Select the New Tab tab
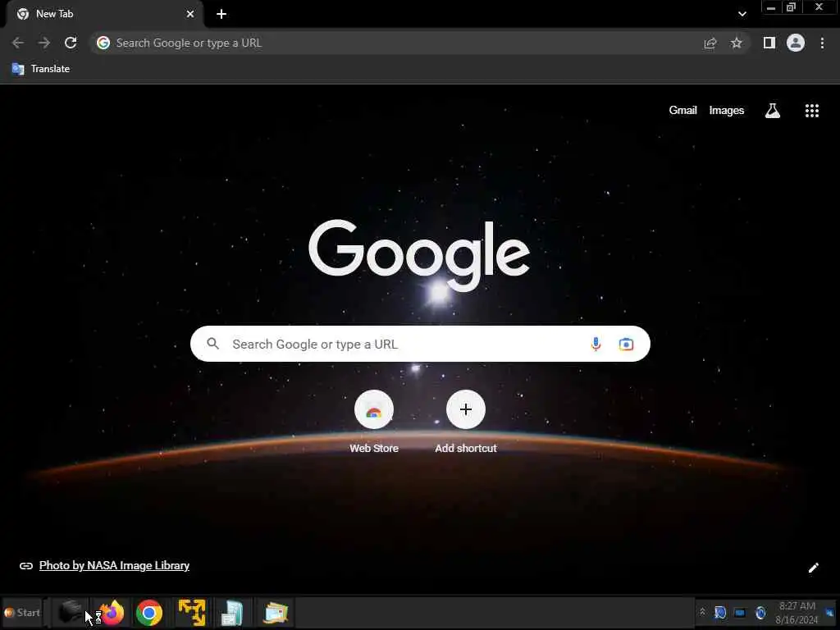The width and height of the screenshot is (840, 630). point(105,14)
